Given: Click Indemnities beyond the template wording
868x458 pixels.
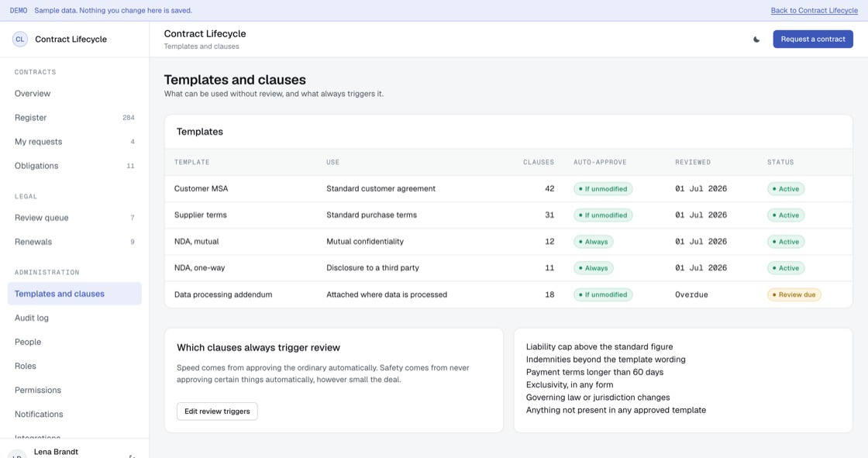Looking at the screenshot, I should coord(605,360).
